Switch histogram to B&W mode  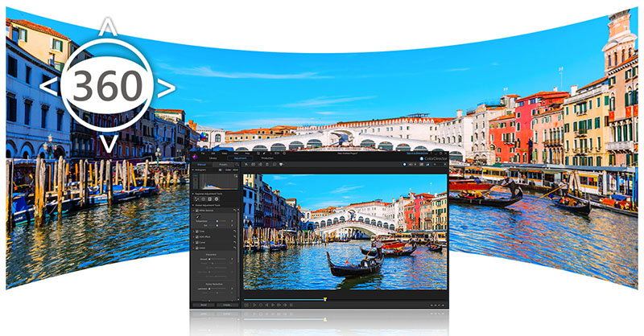point(235,170)
